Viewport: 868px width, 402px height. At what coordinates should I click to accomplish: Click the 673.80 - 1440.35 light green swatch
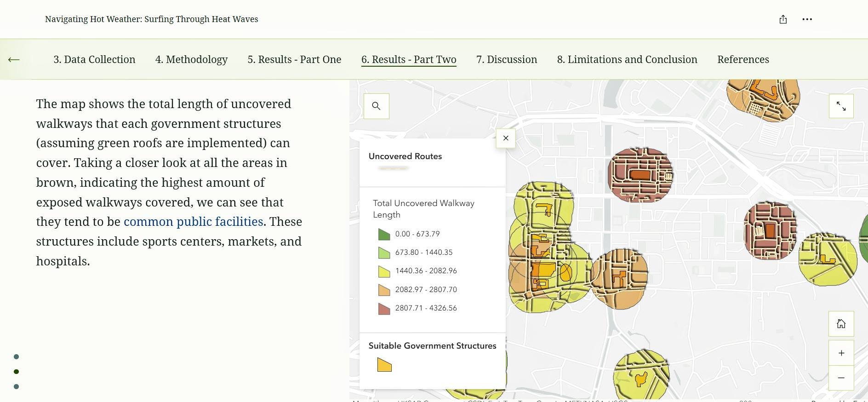click(x=384, y=253)
